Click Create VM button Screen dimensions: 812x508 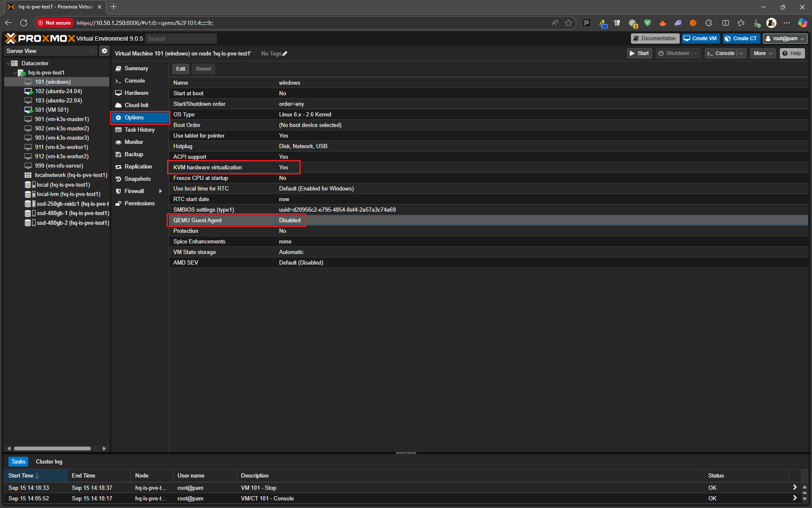700,39
